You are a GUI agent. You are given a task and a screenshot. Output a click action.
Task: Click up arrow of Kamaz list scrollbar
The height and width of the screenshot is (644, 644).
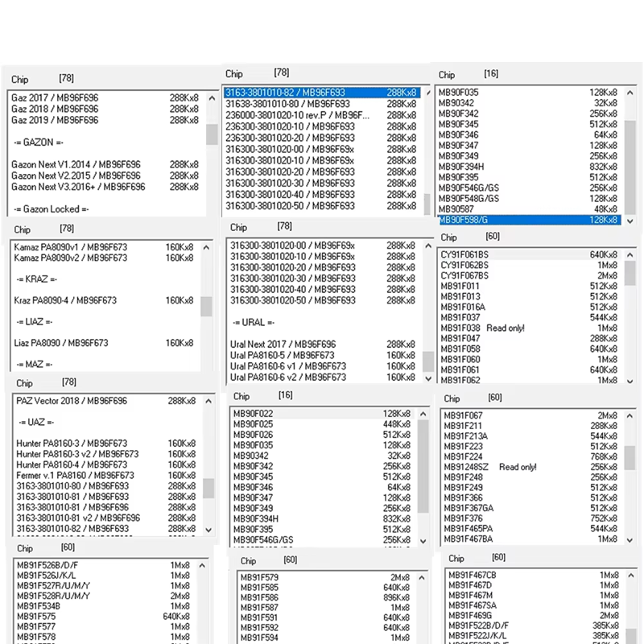pyautogui.click(x=207, y=247)
